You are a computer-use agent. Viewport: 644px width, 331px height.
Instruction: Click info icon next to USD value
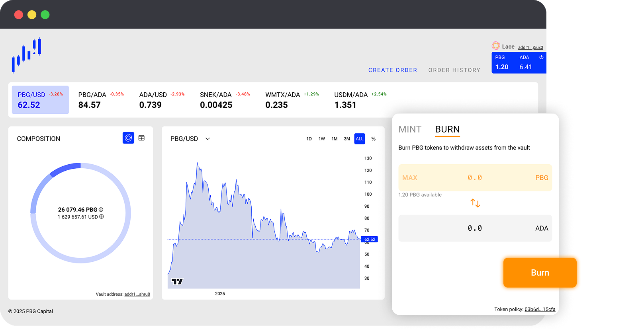click(102, 217)
